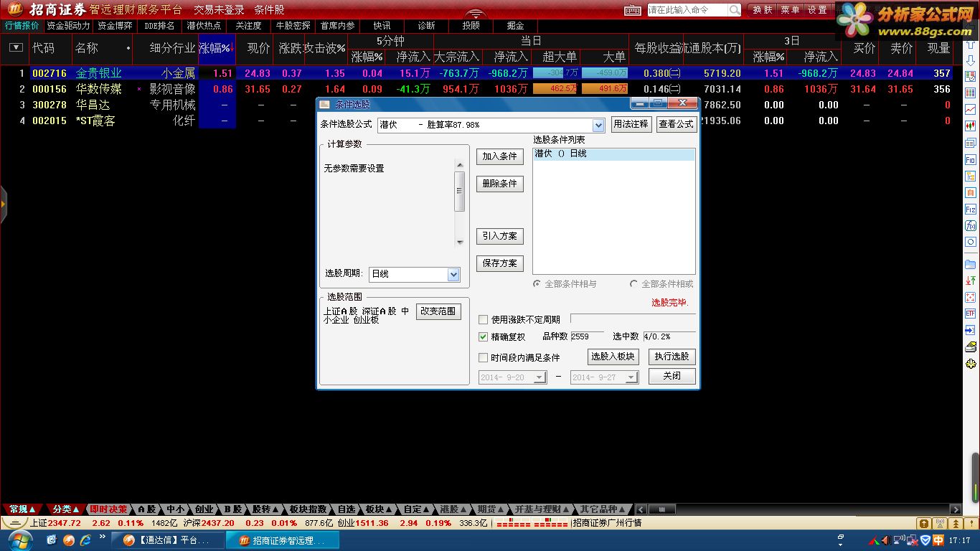980x551 pixels.
Task: Click the orange document sidebar icon
Action: tap(971, 193)
